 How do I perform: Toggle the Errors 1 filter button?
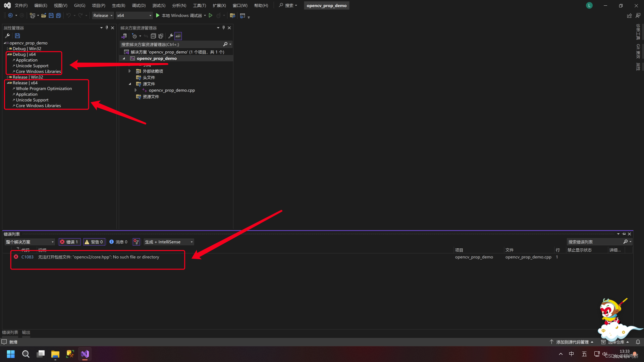click(69, 242)
